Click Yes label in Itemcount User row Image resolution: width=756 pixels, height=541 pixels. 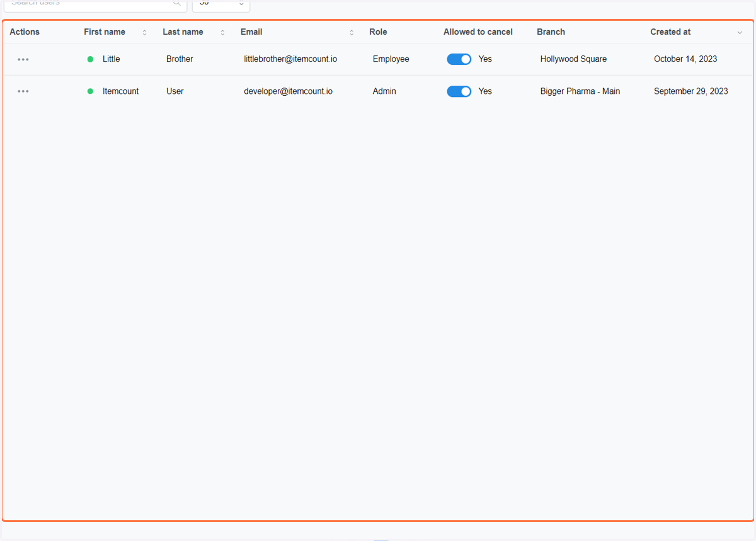485,91
